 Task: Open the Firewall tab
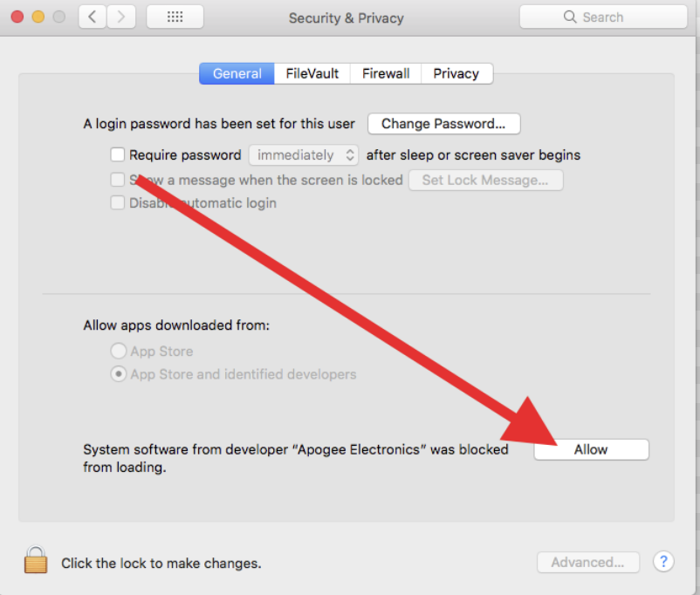385,73
